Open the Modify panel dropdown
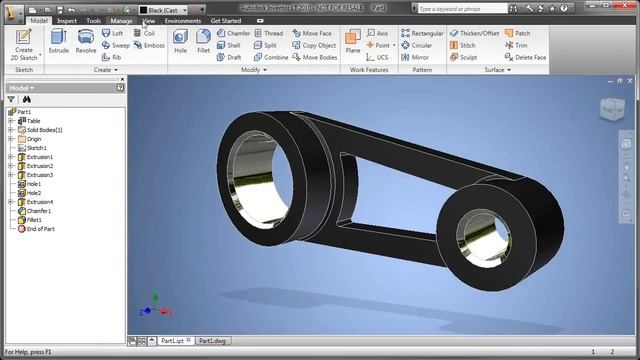Viewport: 640px width, 360px height. (254, 70)
